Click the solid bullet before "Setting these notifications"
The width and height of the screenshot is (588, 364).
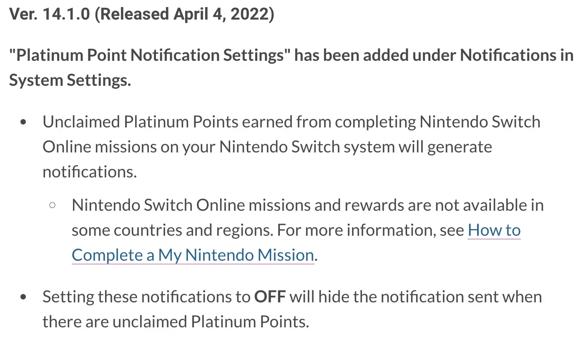click(23, 297)
